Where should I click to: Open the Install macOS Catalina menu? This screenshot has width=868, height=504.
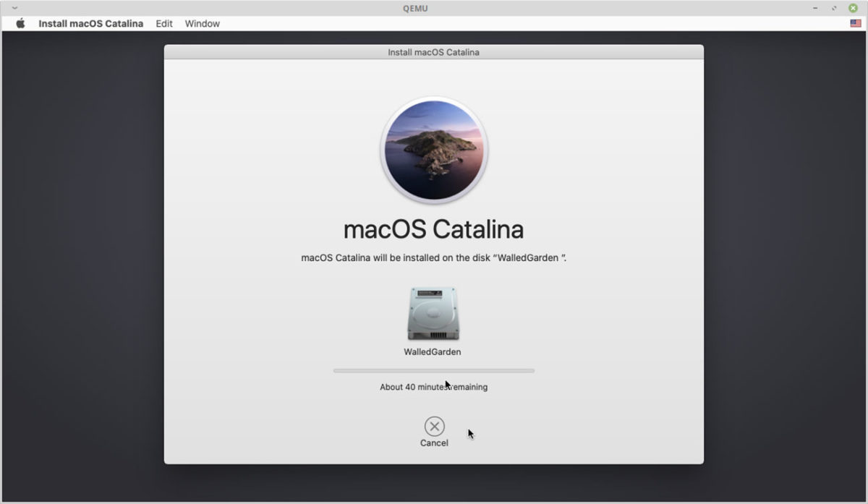[x=90, y=23]
